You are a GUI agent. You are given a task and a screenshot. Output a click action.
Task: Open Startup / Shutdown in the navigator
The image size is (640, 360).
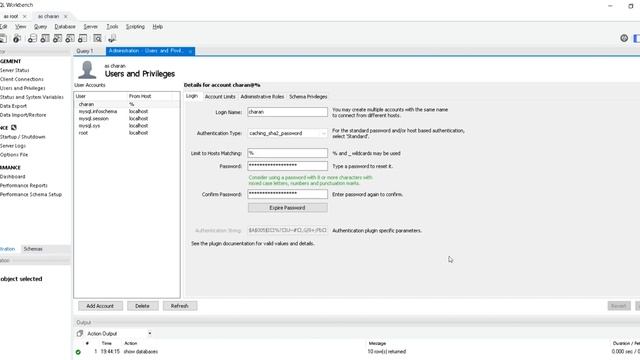tap(22, 137)
